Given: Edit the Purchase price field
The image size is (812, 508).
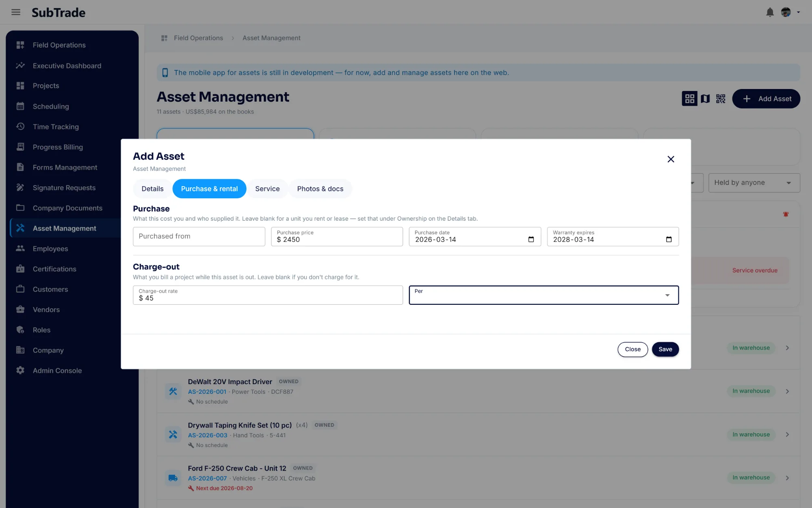Looking at the screenshot, I should coord(337,237).
